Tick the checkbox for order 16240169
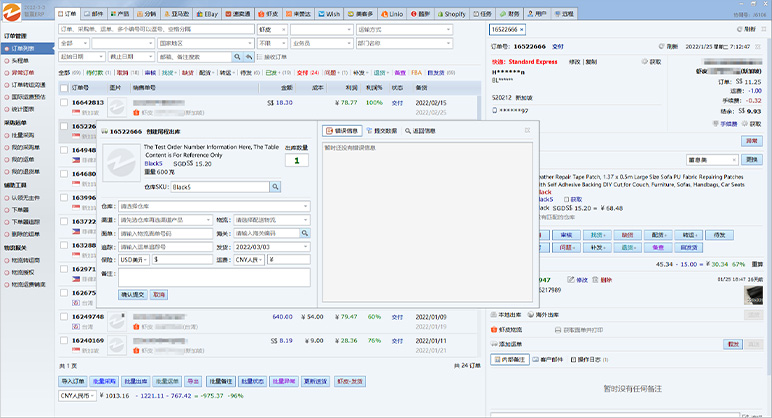The image size is (772, 418). click(x=64, y=340)
